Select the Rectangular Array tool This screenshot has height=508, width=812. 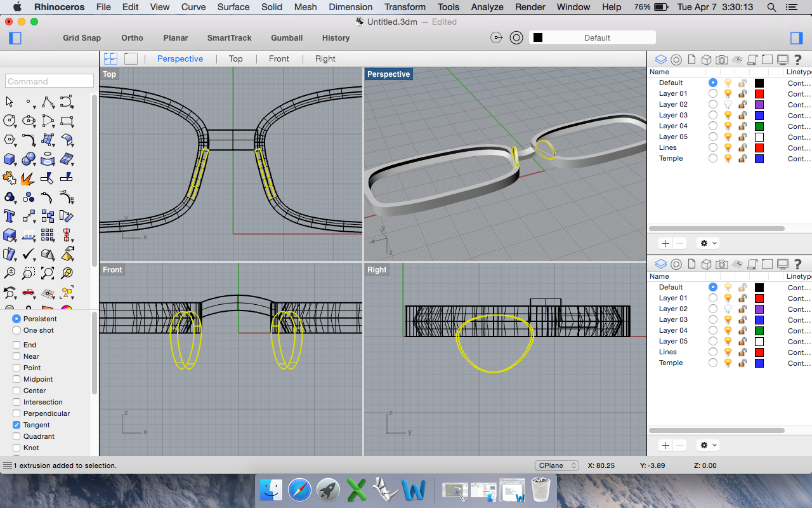[x=48, y=235]
